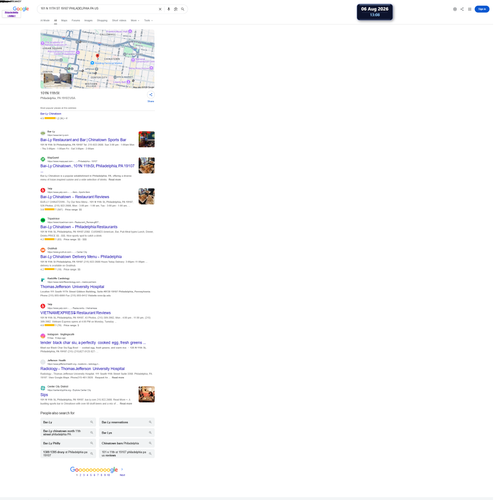Open the Forums tab
Image resolution: width=496 pixels, height=500 pixels.
click(76, 20)
